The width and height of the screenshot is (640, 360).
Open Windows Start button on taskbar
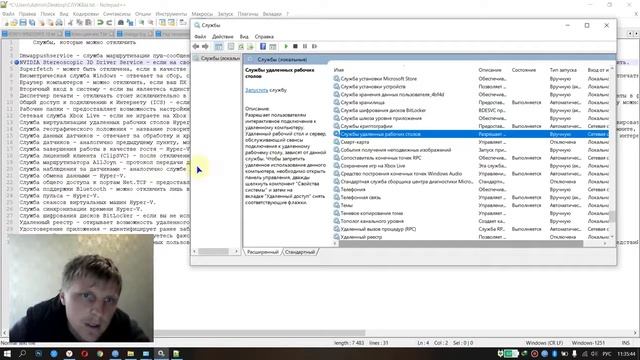[x=7, y=353]
